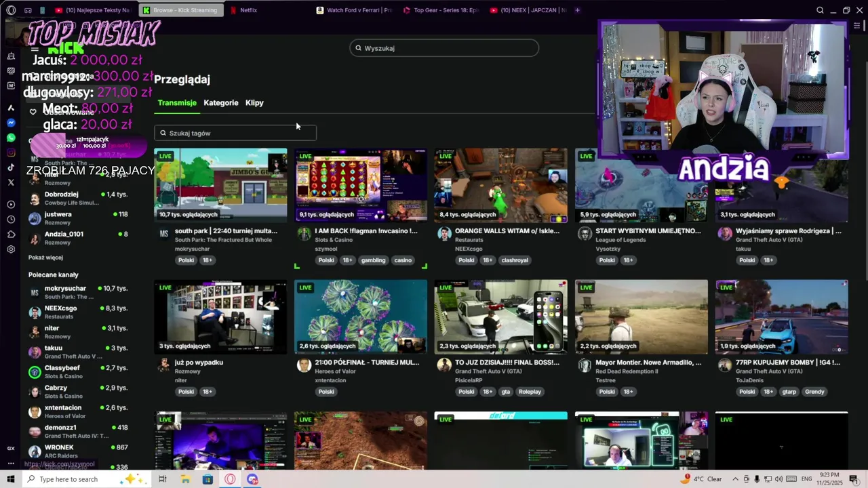The image size is (868, 488).
Task: Open WRONEK in recommended channels
Action: [78, 451]
